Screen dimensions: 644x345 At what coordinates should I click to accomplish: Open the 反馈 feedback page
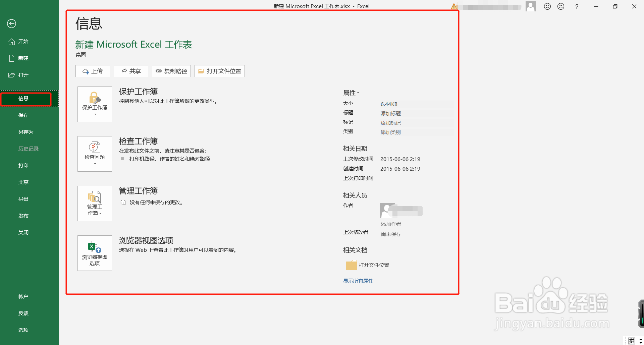(29, 313)
